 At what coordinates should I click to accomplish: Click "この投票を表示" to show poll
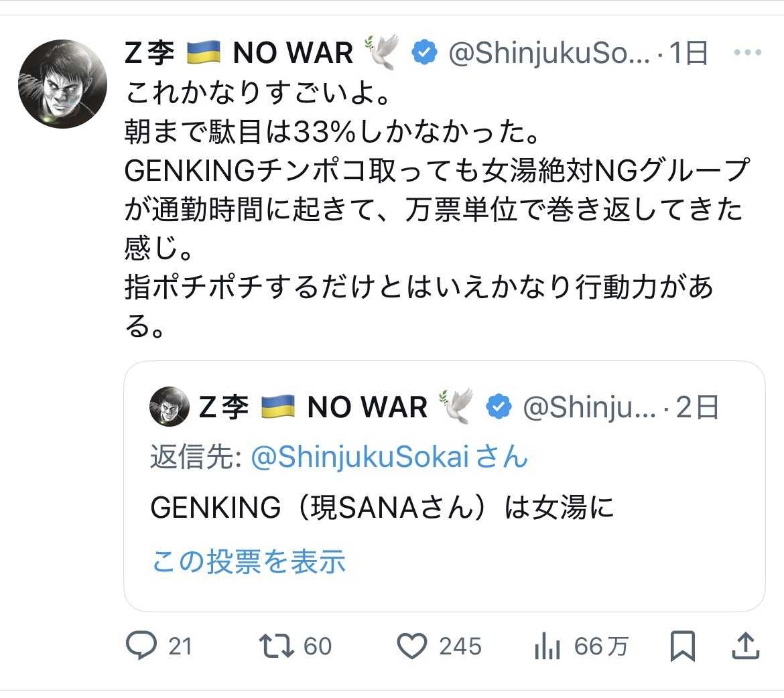coord(249,561)
